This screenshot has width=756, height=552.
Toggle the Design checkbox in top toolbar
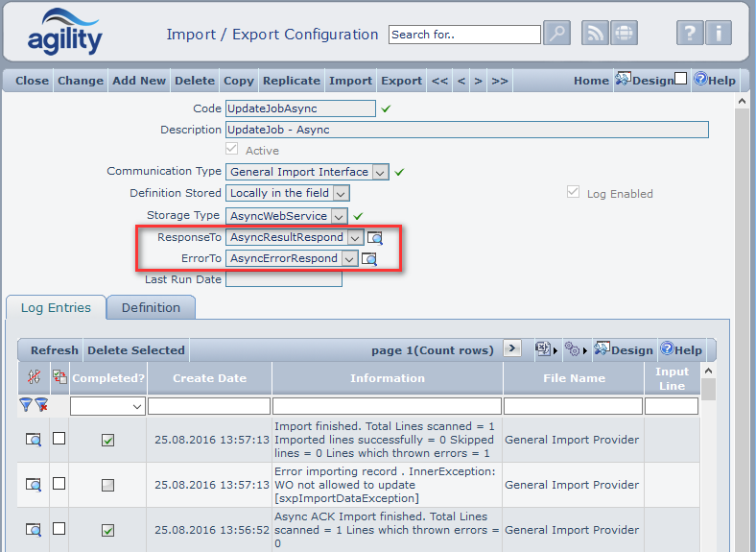680,79
